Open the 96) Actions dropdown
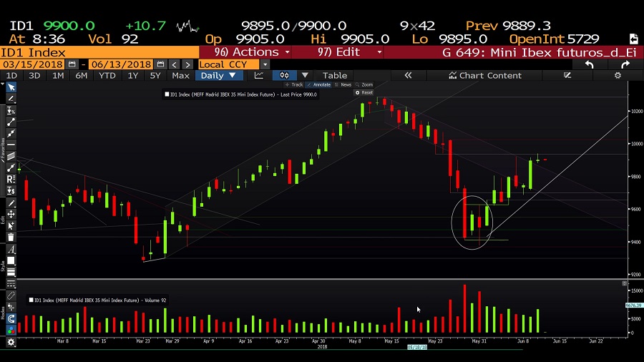 pyautogui.click(x=245, y=52)
